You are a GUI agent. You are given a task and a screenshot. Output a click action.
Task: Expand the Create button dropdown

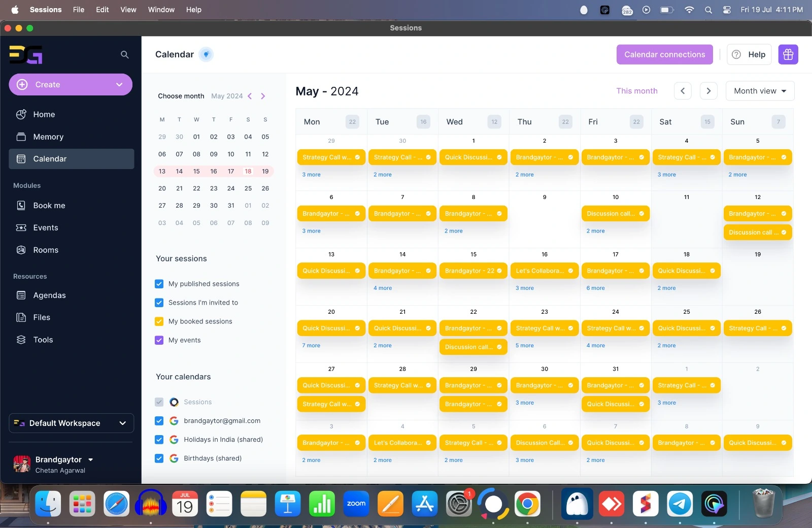pyautogui.click(x=119, y=85)
